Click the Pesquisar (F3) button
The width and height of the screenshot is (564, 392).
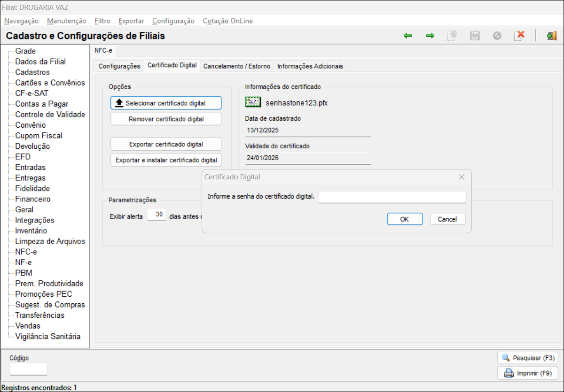527,358
